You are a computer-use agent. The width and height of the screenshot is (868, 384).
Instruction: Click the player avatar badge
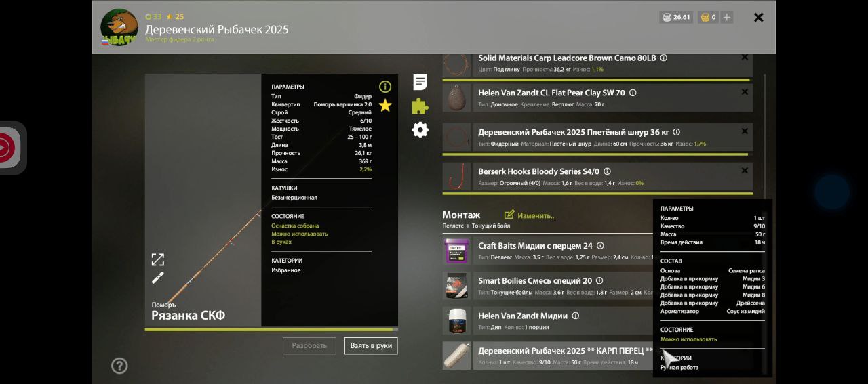coord(119,28)
